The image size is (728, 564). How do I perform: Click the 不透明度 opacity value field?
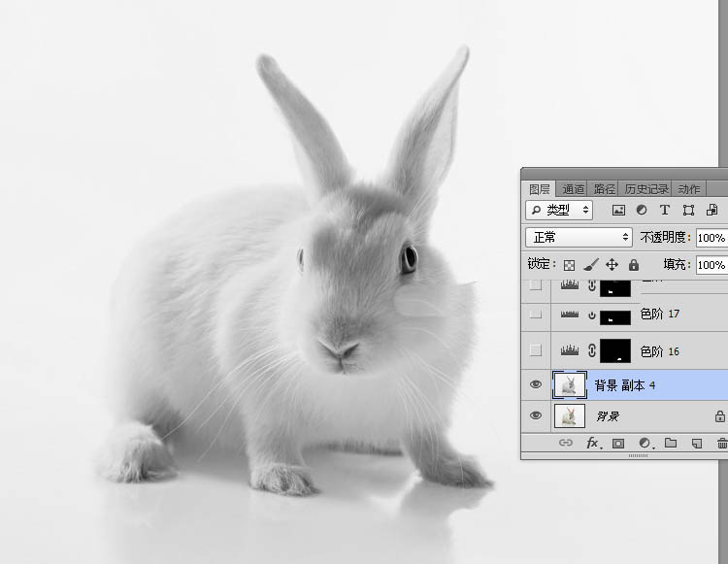click(711, 238)
